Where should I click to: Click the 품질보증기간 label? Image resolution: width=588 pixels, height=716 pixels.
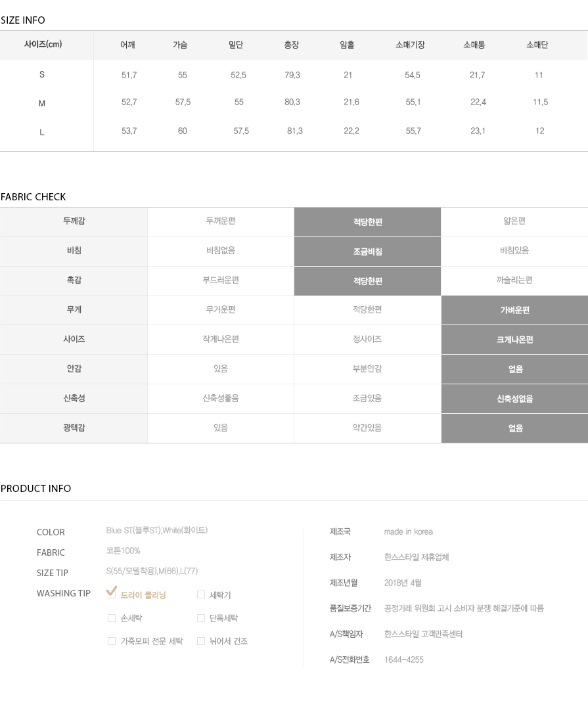coord(350,608)
